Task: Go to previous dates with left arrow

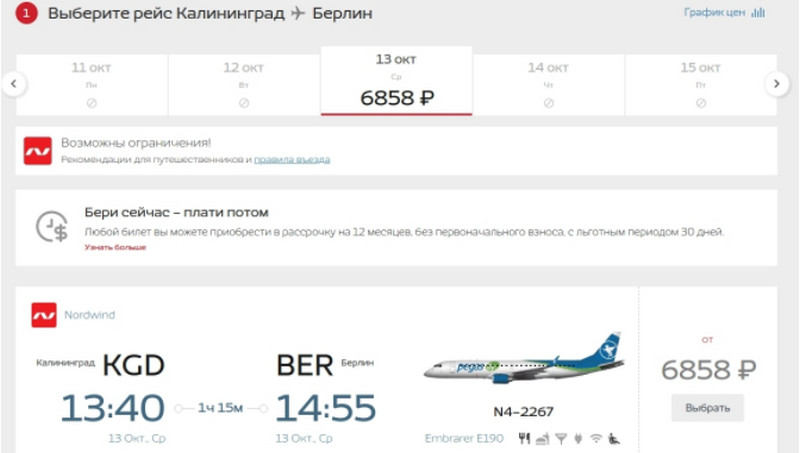Action: pos(14,84)
